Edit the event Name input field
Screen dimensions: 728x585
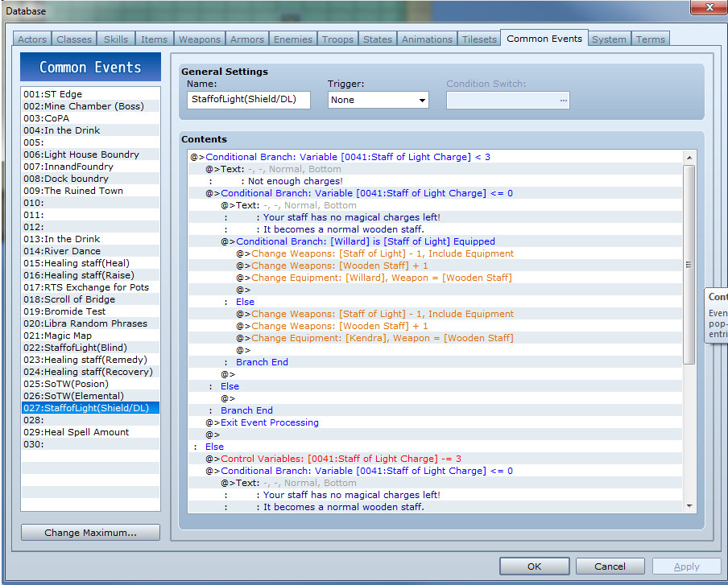coord(248,100)
